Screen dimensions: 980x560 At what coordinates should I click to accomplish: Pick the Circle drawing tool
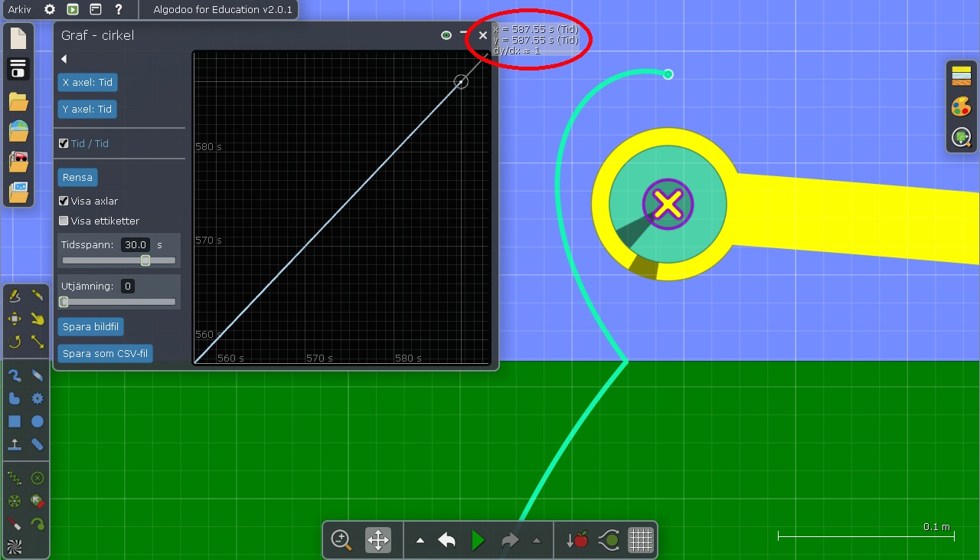[x=38, y=421]
